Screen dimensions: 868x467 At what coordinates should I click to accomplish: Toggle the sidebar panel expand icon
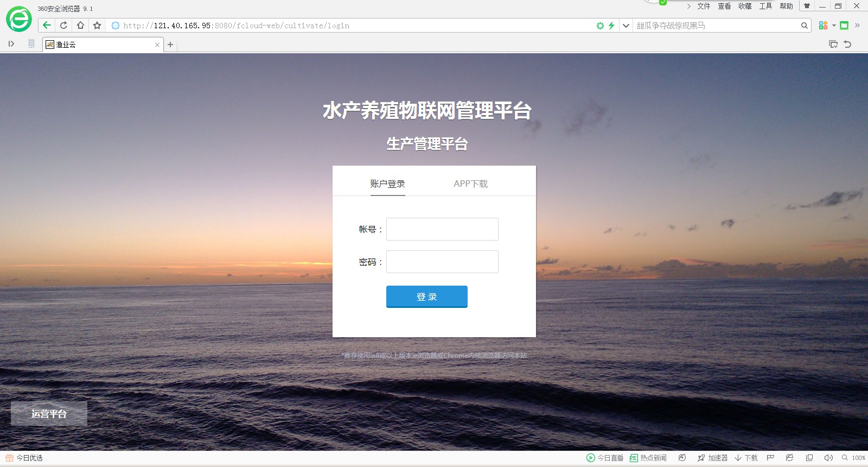click(11, 44)
